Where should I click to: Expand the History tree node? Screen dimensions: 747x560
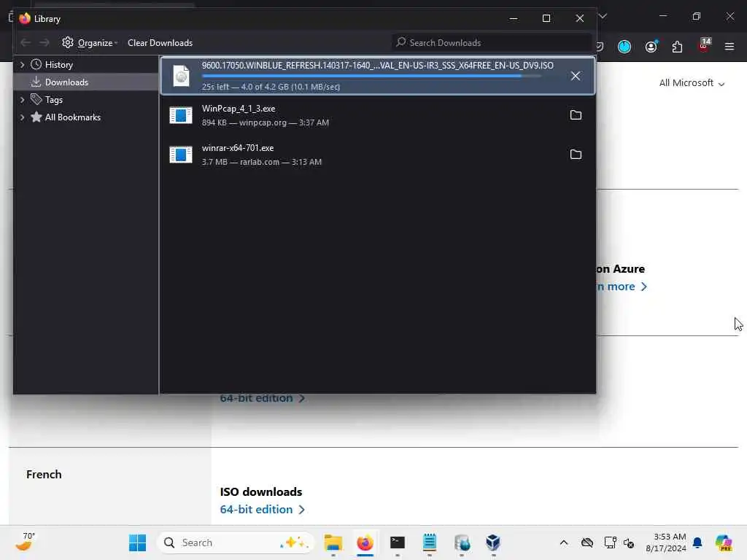tap(22, 65)
